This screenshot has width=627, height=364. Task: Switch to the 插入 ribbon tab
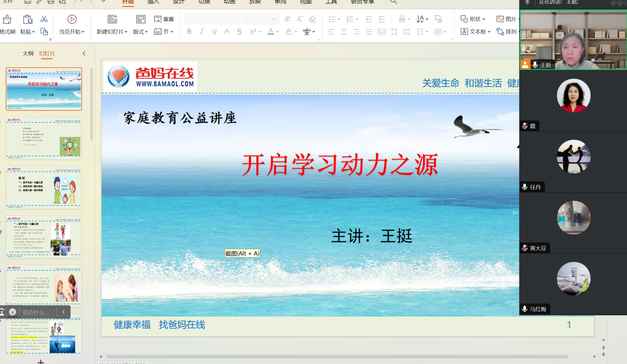152,3
